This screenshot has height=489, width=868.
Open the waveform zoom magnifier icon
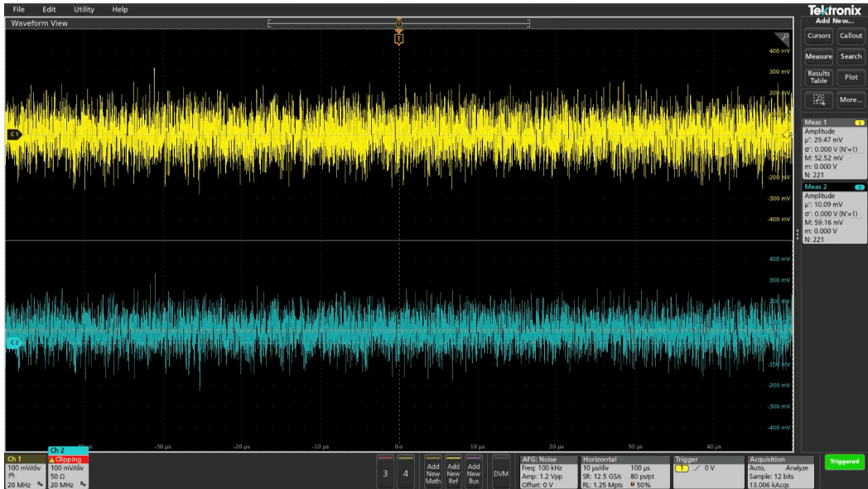pos(784,38)
